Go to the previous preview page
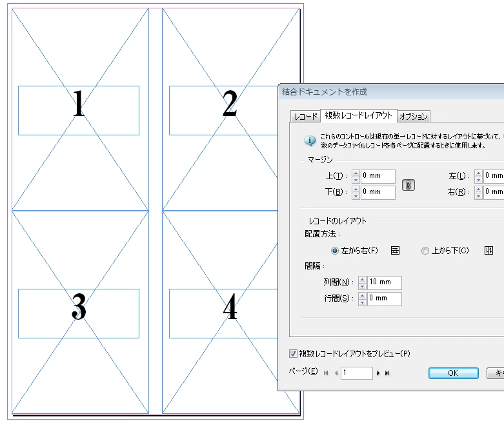Screen dimensions: 504x428 [x=336, y=373]
